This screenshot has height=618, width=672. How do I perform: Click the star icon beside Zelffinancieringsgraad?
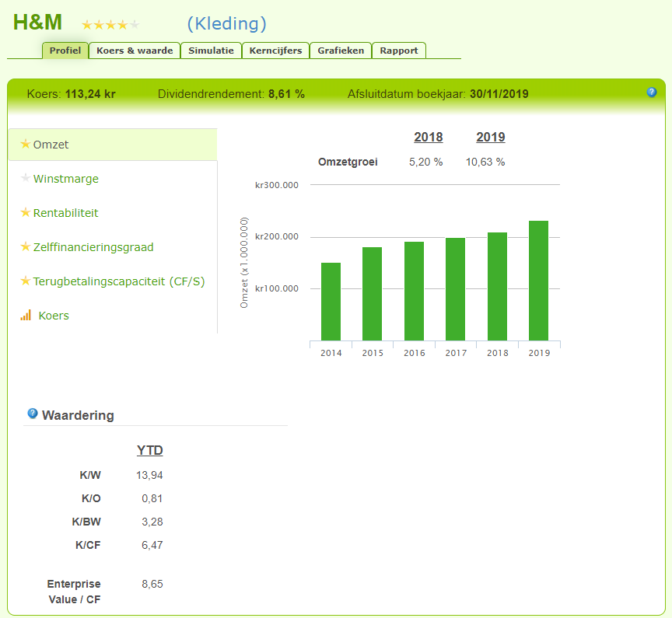pyautogui.click(x=26, y=246)
